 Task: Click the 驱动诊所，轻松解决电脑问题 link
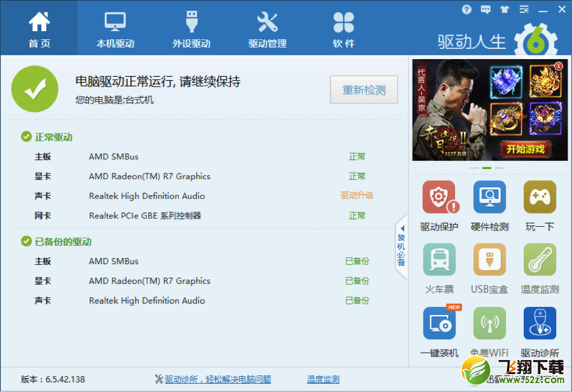[x=218, y=379]
